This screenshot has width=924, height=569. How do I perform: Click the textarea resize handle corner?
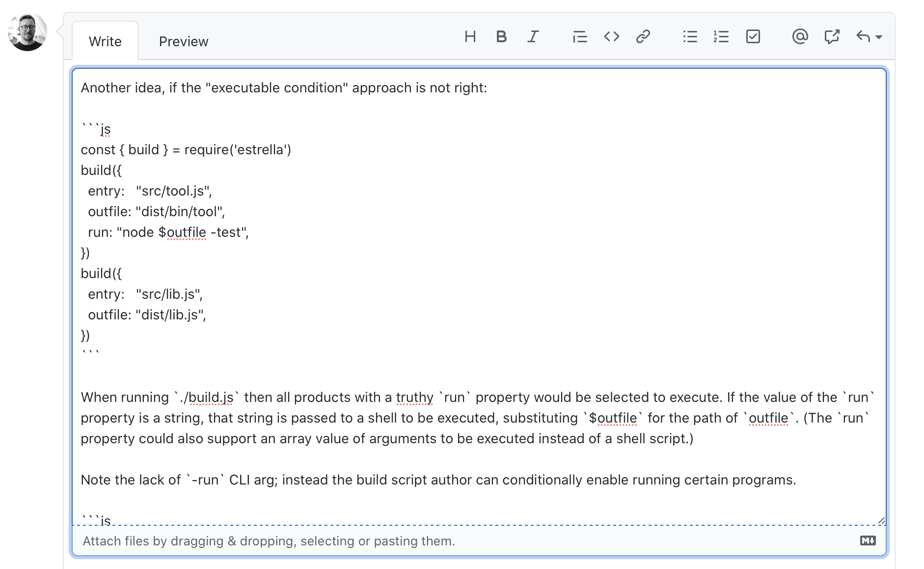pos(881,520)
